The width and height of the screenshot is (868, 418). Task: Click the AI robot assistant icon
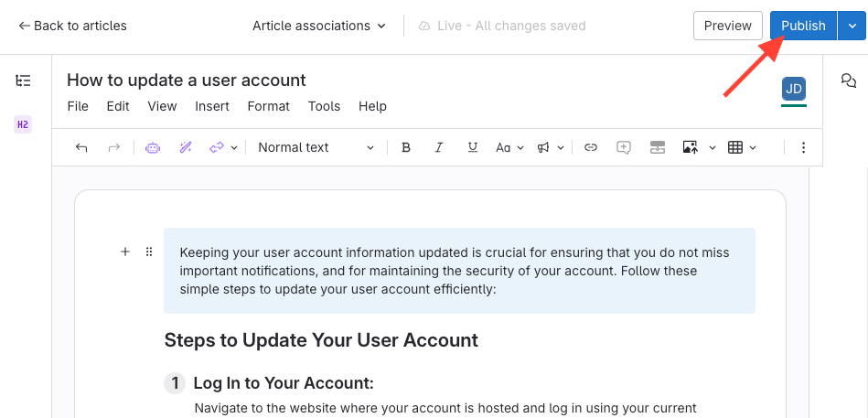point(153,147)
